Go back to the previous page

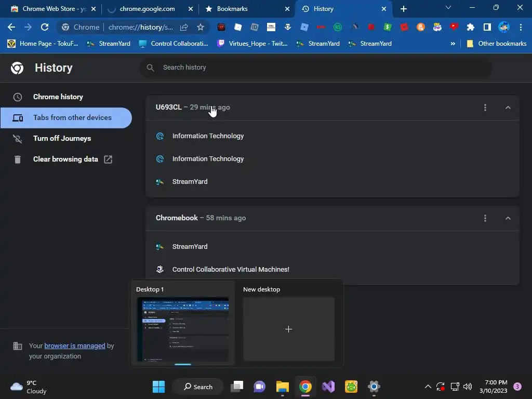point(11,27)
